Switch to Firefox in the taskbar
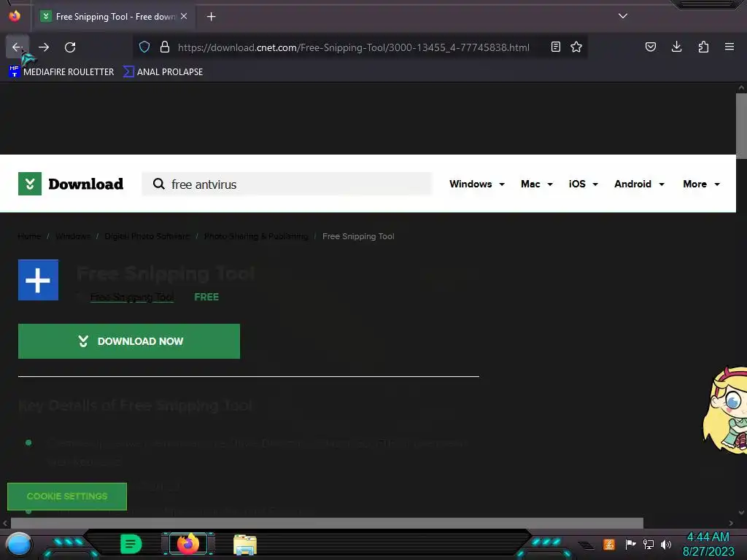 188,544
